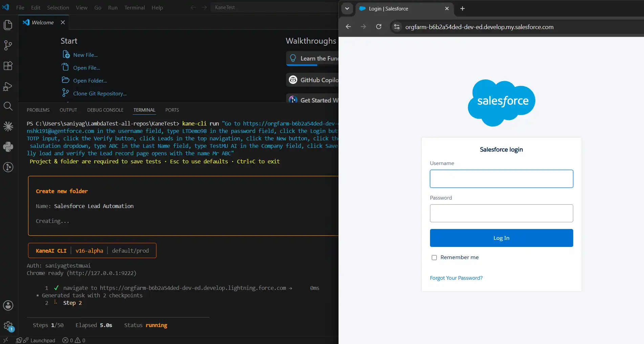This screenshot has height=344, width=644.
Task: Focus the Username input field
Action: [501, 179]
